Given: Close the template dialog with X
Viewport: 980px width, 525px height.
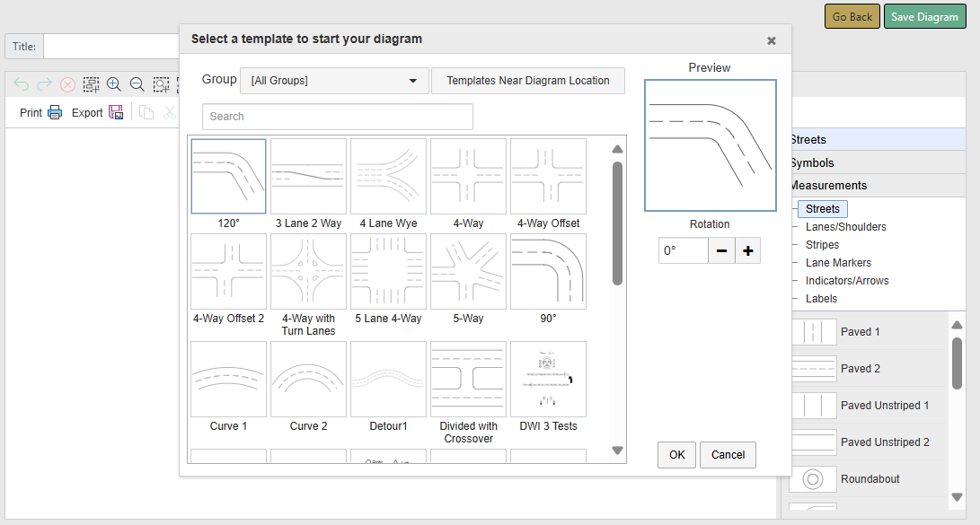Looking at the screenshot, I should tap(771, 40).
